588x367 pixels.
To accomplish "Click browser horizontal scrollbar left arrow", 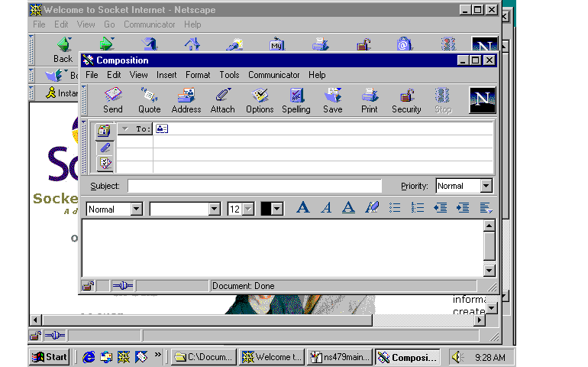I will [x=36, y=320].
